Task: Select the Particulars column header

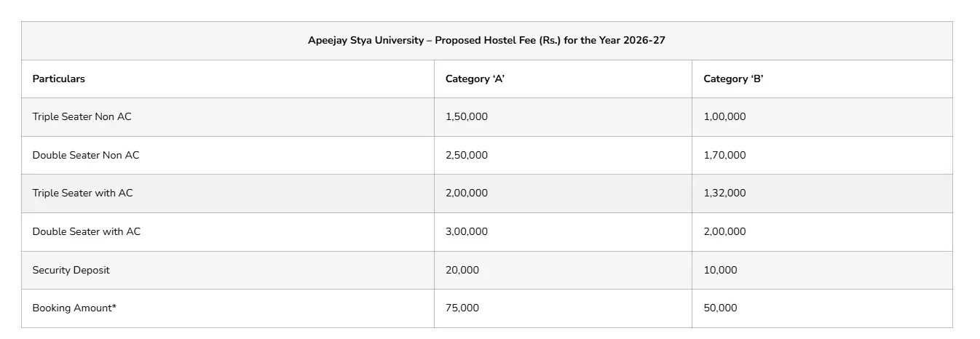Action: point(58,79)
